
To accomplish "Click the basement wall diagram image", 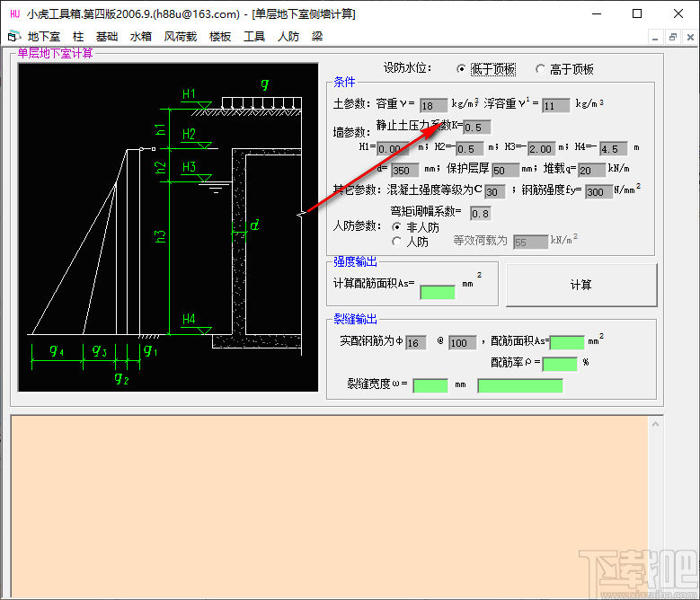I will (168, 227).
